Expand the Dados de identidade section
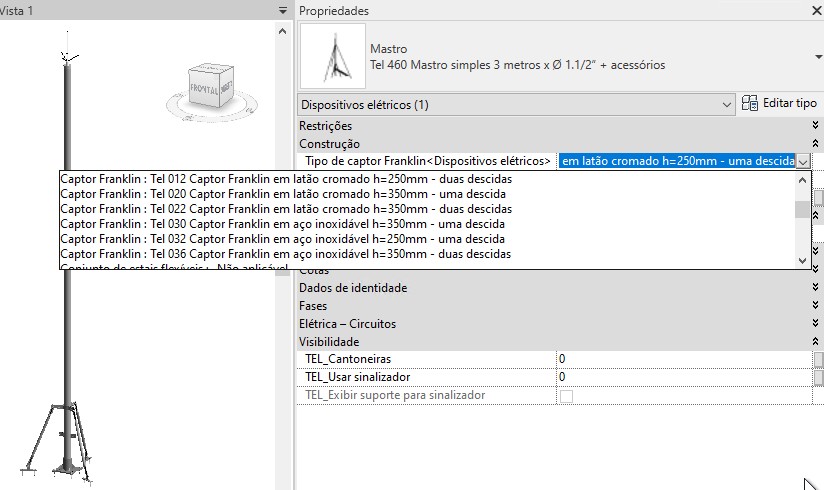Screen dimensions: 824x490 click(815, 287)
